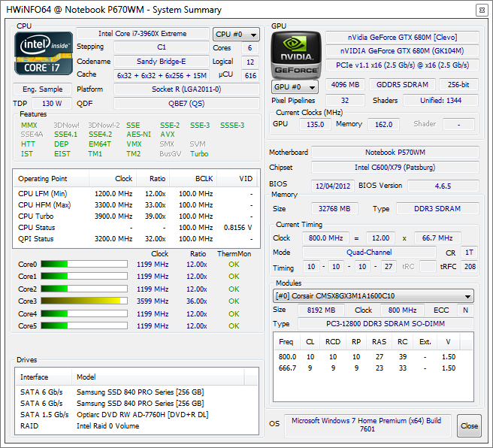The image size is (493, 448).
Task: Click the DDR3 SDRAM memory type field
Action: coord(437,209)
